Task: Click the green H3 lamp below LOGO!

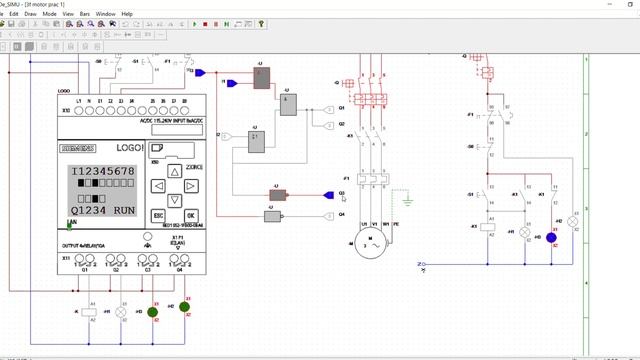Action: 153,312
